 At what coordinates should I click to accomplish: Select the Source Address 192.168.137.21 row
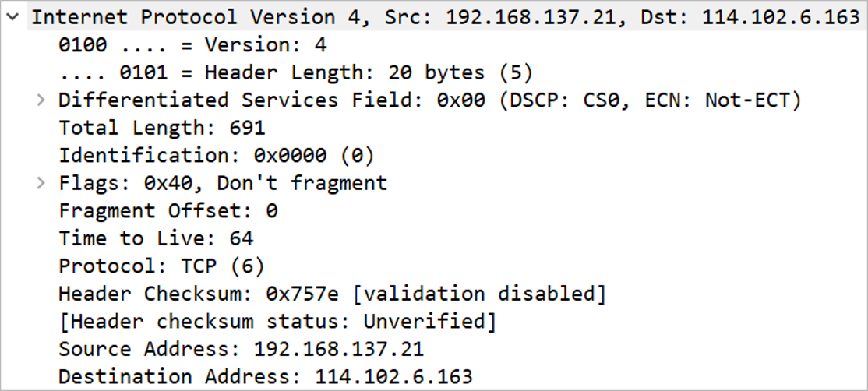434,349
